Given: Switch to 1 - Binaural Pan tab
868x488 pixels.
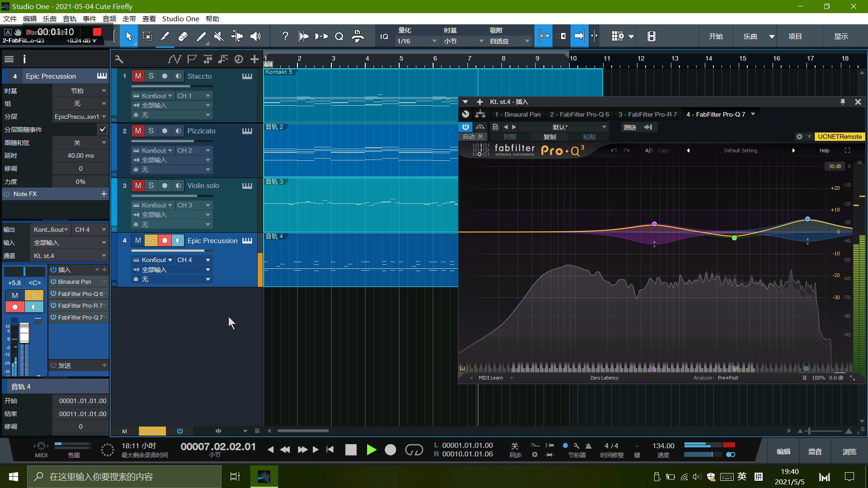Looking at the screenshot, I should point(517,114).
